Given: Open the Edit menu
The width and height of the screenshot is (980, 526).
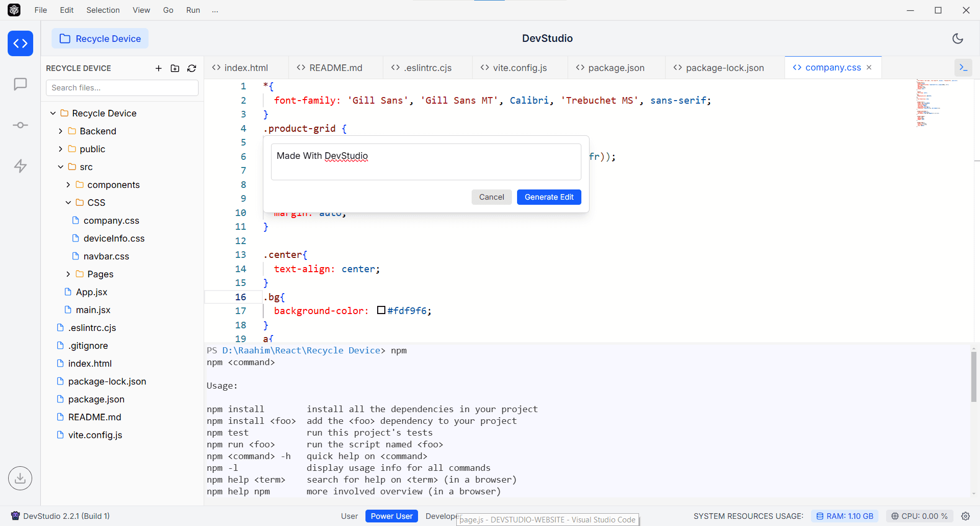Looking at the screenshot, I should (67, 10).
